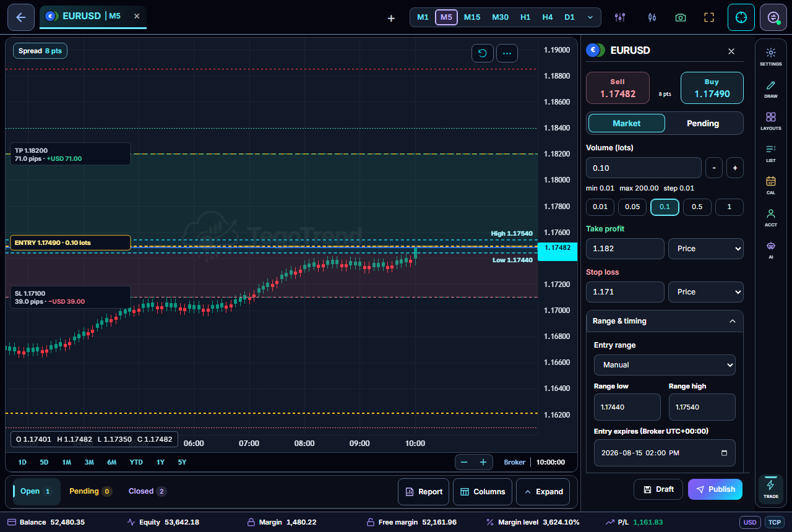Open the AI assistant sidebar icon
This screenshot has width=792, height=532.
[771, 249]
